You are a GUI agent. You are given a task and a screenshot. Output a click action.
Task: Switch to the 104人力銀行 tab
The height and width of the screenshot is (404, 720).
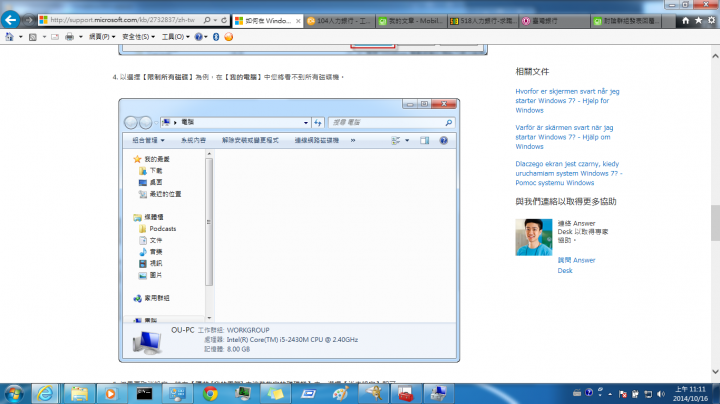[339, 21]
